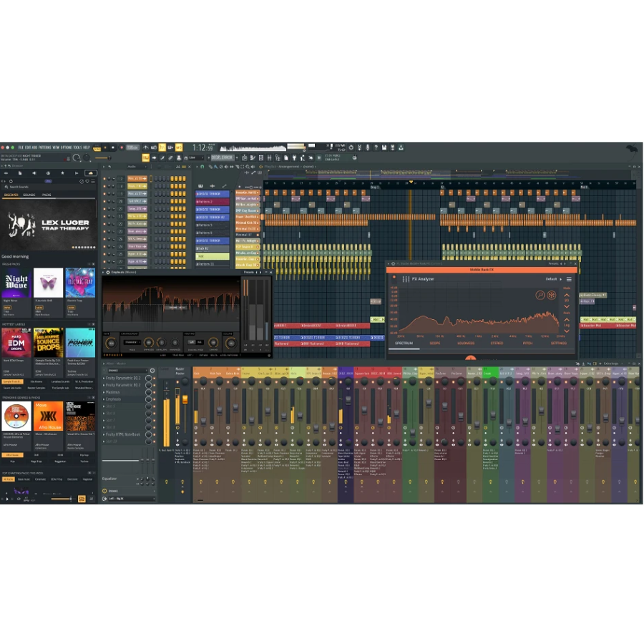Open the Afro House pack thumbnail
Image resolution: width=644 pixels, height=644 pixels.
click(48, 416)
